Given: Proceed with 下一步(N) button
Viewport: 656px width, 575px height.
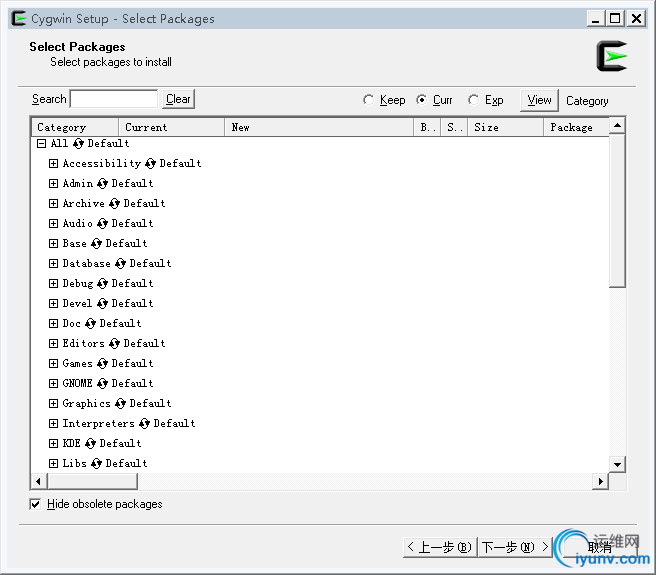Looking at the screenshot, I should 515,547.
